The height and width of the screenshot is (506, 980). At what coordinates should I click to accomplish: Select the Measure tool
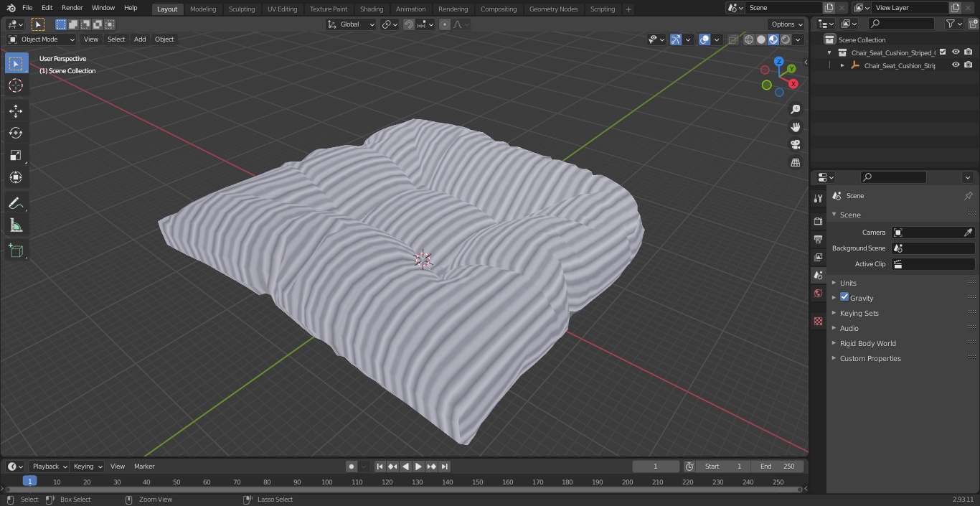tap(16, 226)
